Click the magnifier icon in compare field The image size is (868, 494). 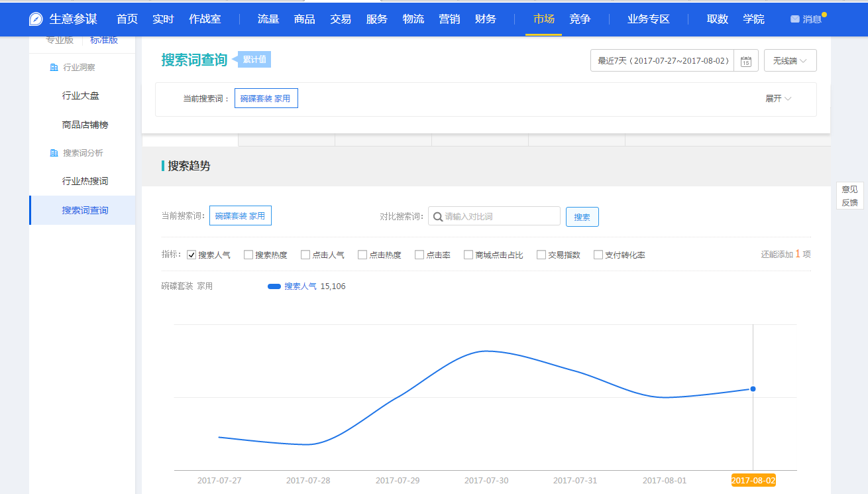(x=437, y=216)
